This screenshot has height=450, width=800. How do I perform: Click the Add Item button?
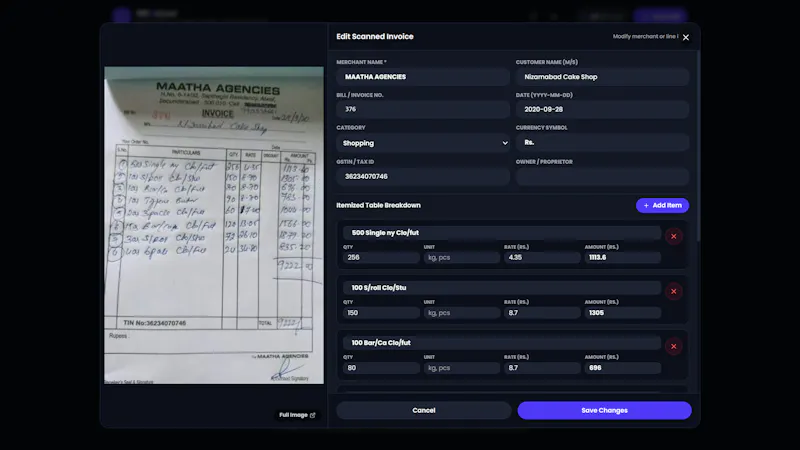pos(662,205)
